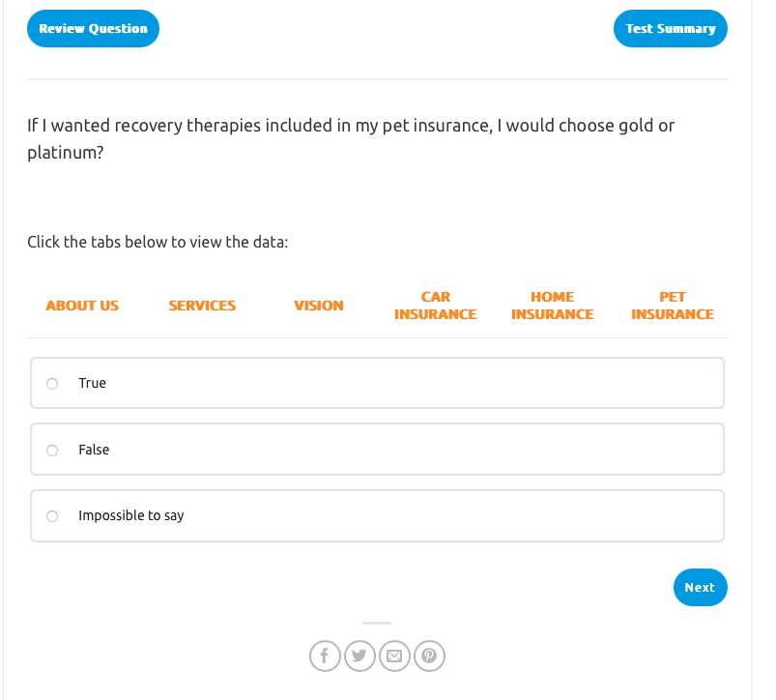Select the True radio button
This screenshot has height=700, width=776.
click(52, 384)
